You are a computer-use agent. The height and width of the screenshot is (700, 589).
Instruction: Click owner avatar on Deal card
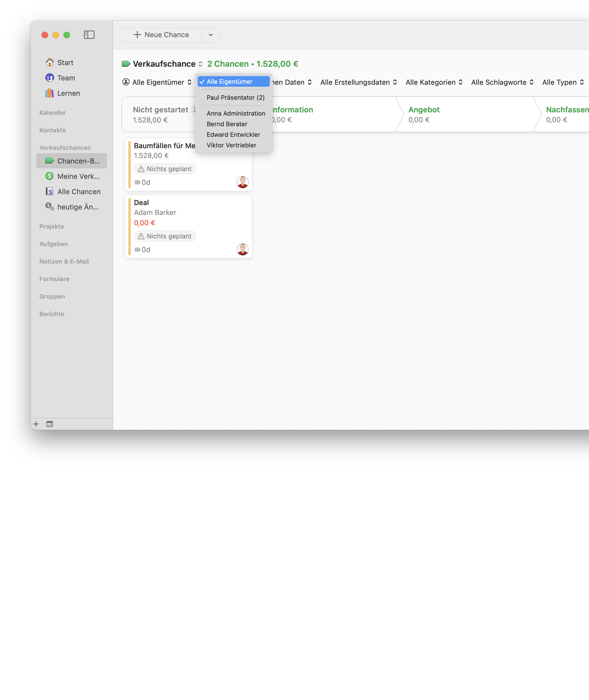click(x=242, y=249)
